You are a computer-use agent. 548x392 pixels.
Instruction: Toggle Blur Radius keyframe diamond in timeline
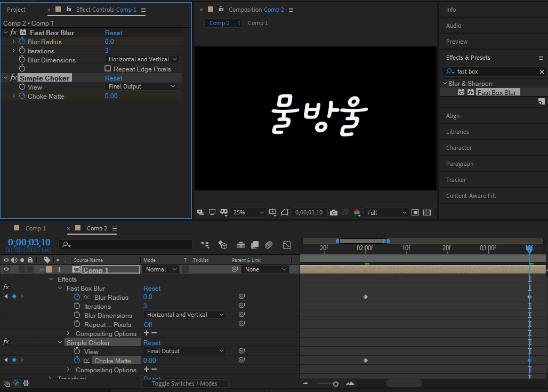click(x=14, y=297)
